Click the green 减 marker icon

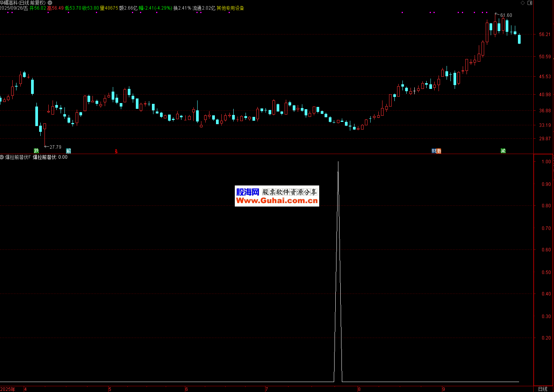click(503, 151)
